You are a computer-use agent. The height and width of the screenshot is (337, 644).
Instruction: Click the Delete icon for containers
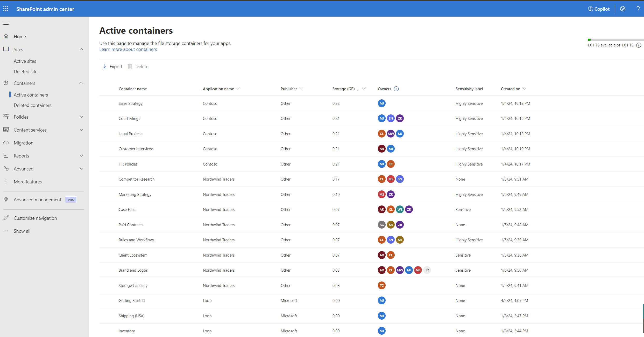click(130, 66)
